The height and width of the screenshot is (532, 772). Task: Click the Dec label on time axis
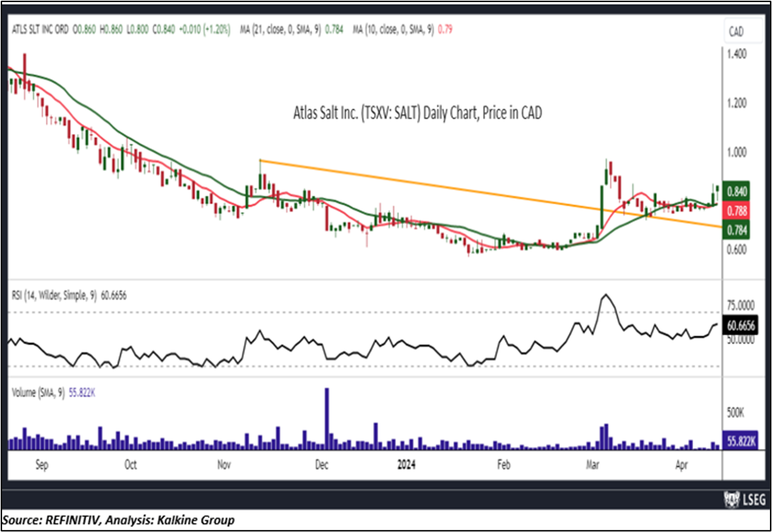[x=321, y=464]
